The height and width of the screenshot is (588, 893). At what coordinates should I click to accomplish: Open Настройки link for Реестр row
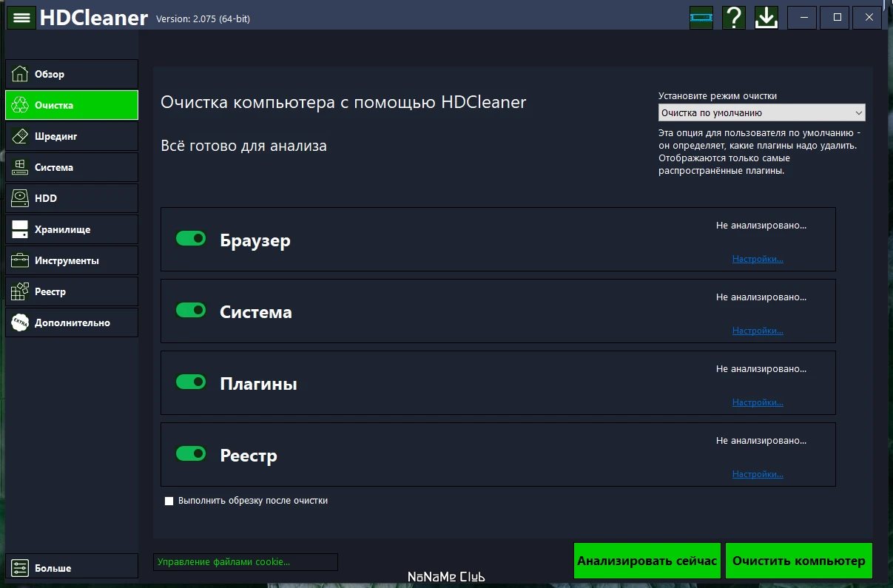coord(758,474)
